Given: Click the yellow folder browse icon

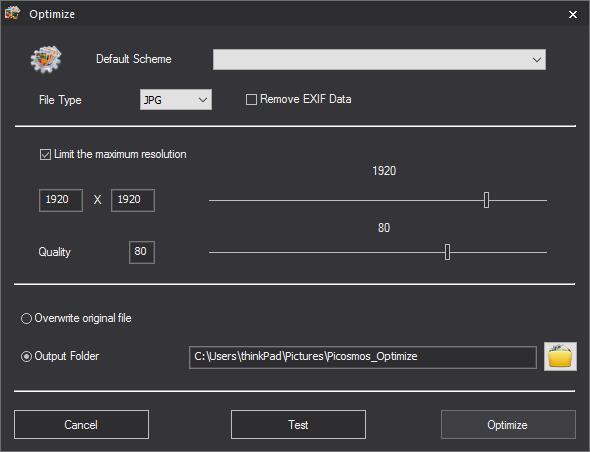Looking at the screenshot, I should click(560, 356).
